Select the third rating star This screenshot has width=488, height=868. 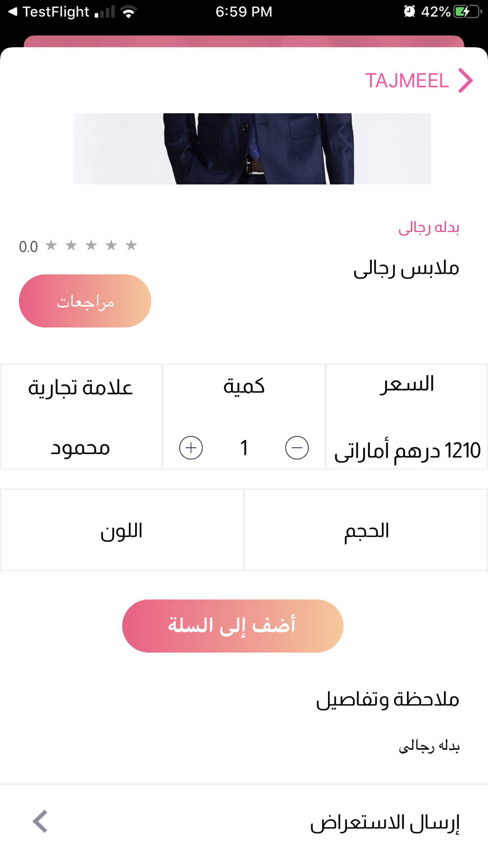(91, 245)
